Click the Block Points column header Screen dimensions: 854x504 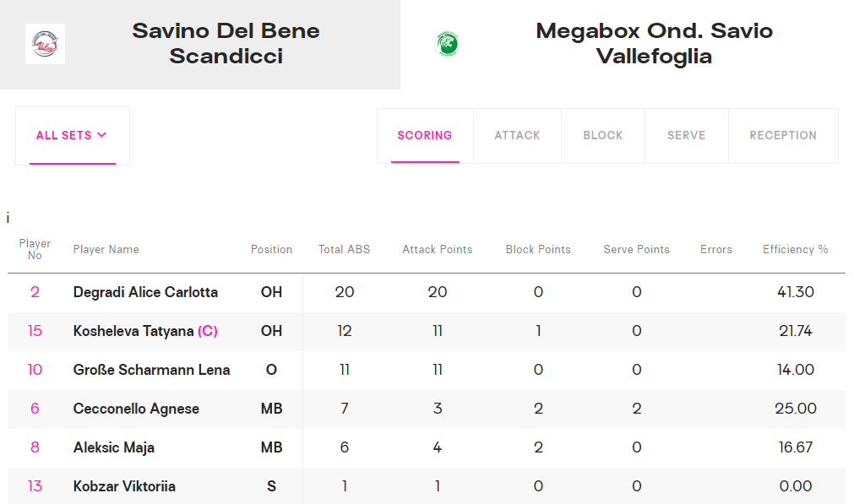pos(538,249)
